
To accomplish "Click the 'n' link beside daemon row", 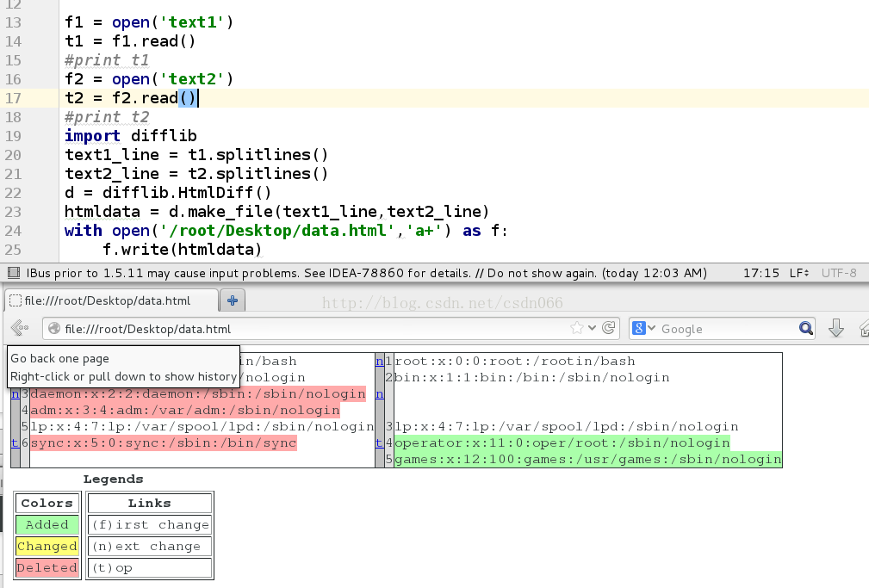I will click(16, 394).
